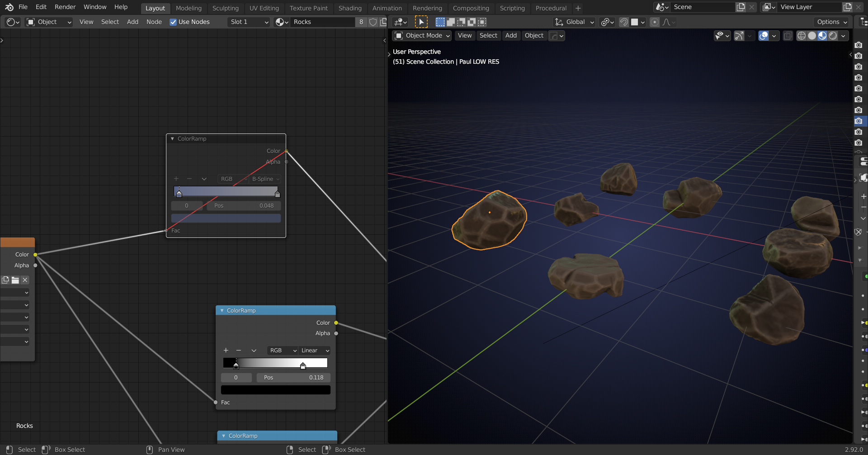Viewport: 868px width, 455px height.
Task: Open the Node menu in node editor
Action: (x=154, y=22)
